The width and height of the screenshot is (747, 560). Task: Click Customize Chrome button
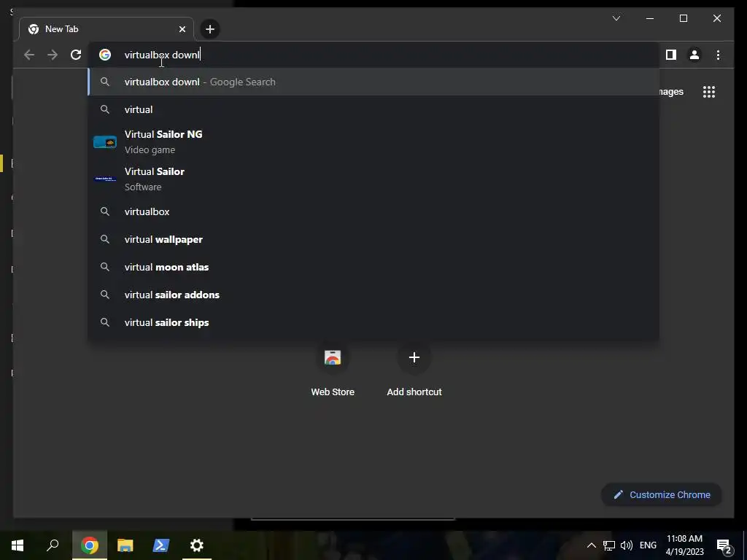point(662,495)
